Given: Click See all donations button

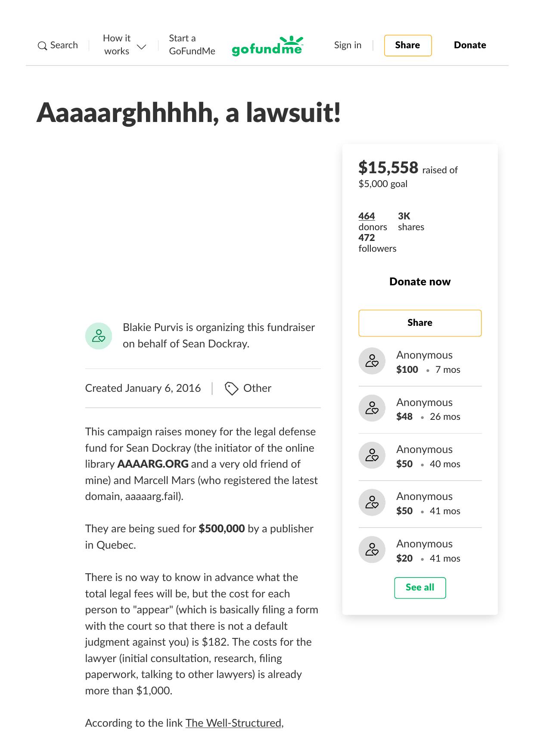Looking at the screenshot, I should [x=420, y=587].
